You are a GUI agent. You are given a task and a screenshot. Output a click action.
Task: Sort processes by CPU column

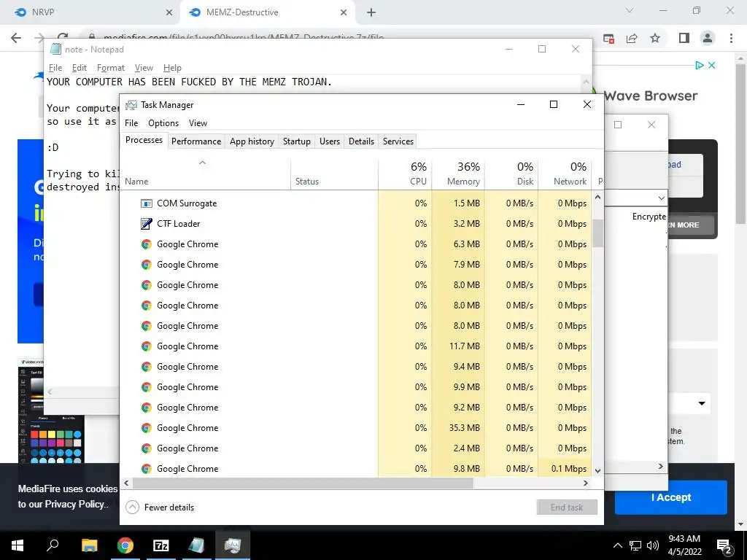coord(405,174)
